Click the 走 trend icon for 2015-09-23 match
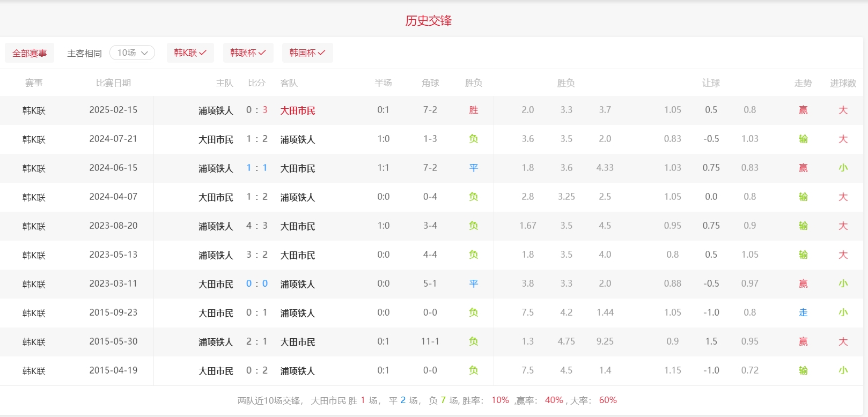This screenshot has width=868, height=417. pyautogui.click(x=803, y=312)
